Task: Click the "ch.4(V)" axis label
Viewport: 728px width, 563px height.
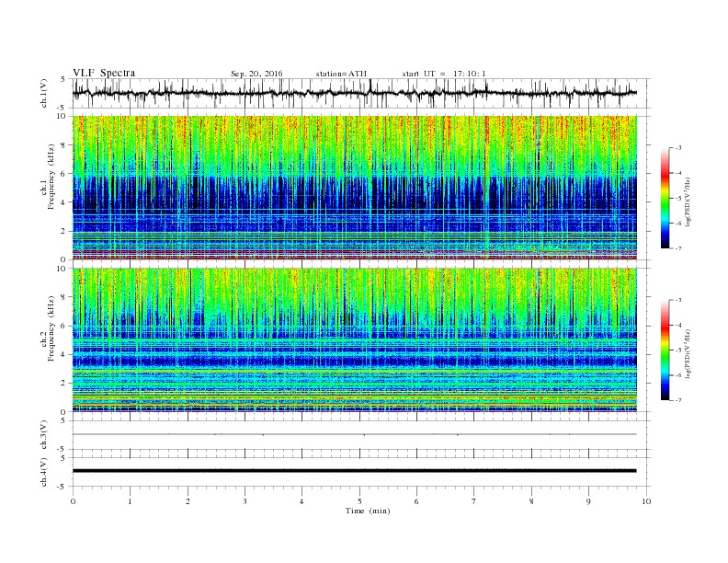Action: (x=43, y=472)
